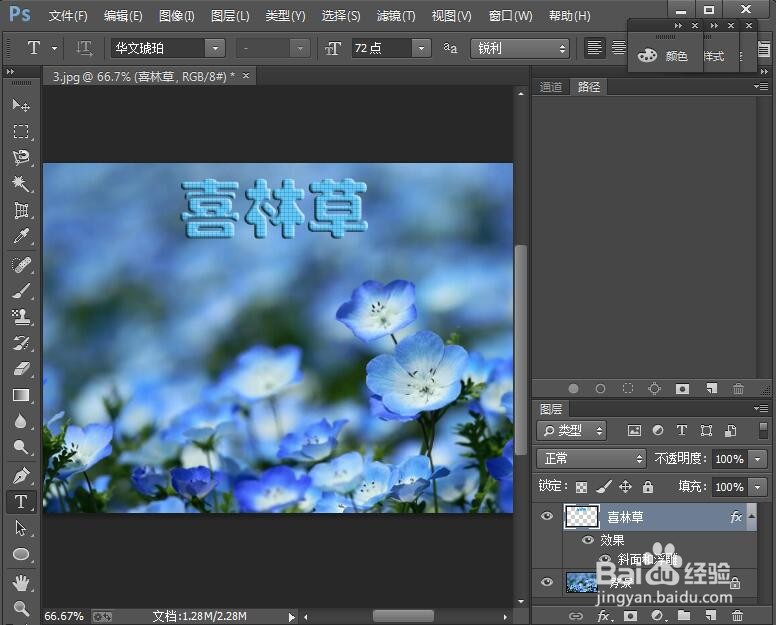Open the font style dropdown
776x625 pixels.
point(300,48)
